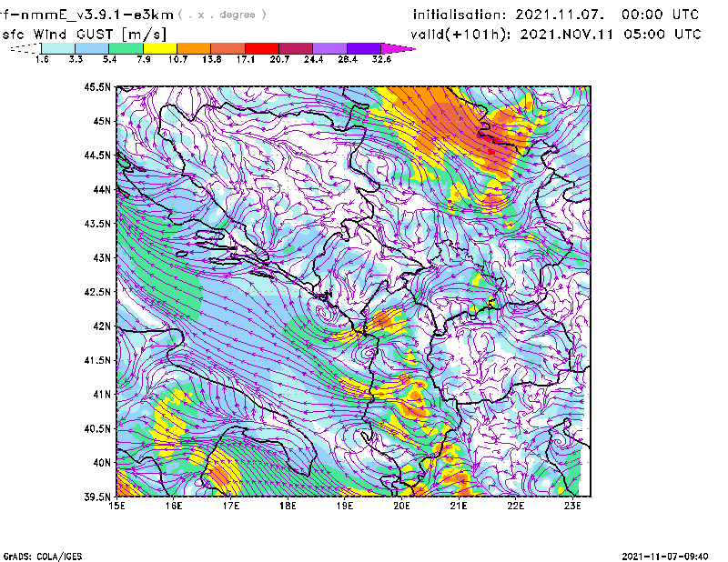728x562 pixels.
Task: Click the legend value 24.4
Action: pyautogui.click(x=313, y=59)
